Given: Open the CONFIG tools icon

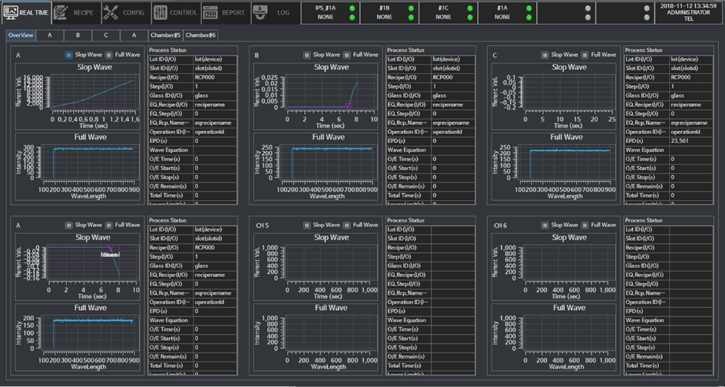Looking at the screenshot, I should (111, 12).
